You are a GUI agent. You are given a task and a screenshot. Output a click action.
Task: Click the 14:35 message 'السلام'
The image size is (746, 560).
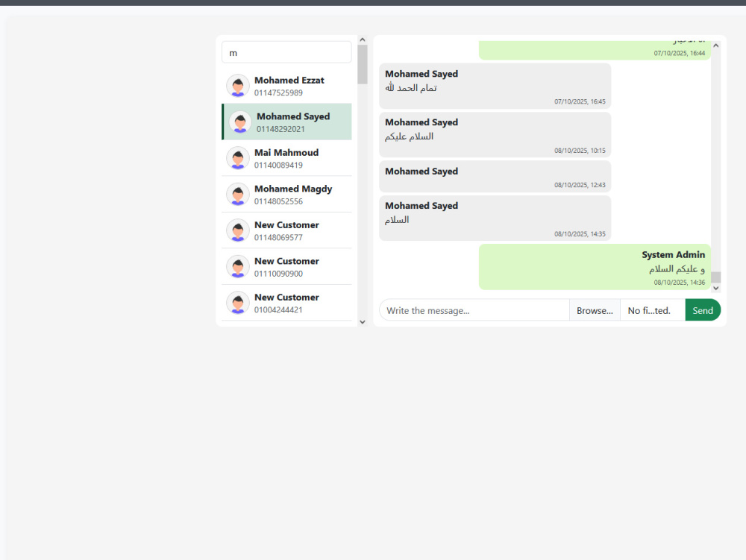click(x=397, y=220)
